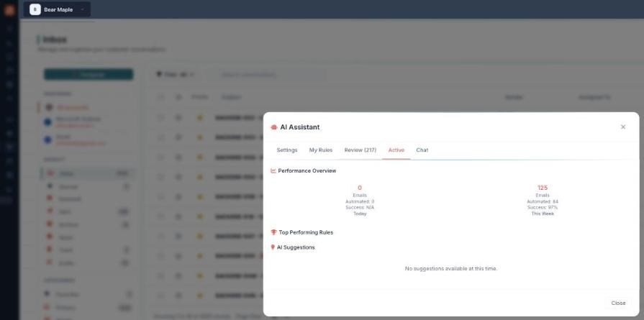Click the teal Compose button behind dialog
The height and width of the screenshot is (320, 644).
point(89,74)
